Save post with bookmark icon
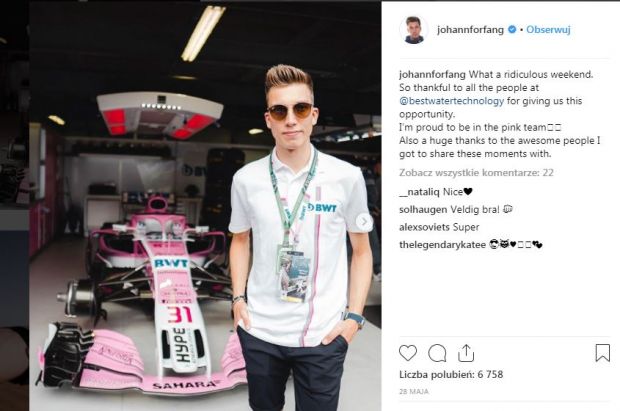The height and width of the screenshot is (411, 620). [603, 353]
